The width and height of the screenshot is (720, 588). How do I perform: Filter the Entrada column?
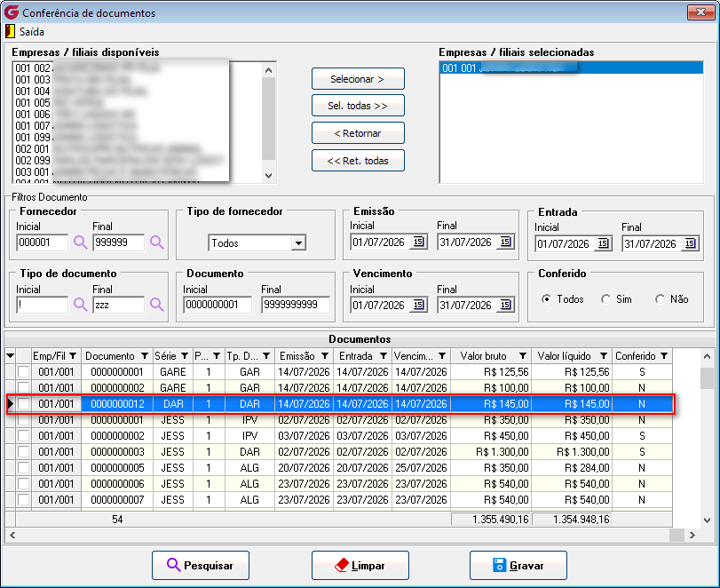click(384, 356)
